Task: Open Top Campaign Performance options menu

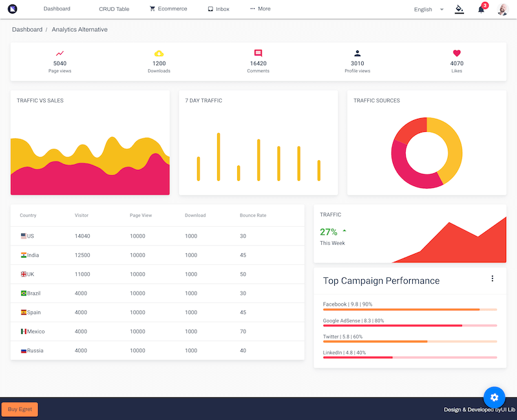Action: tap(492, 278)
